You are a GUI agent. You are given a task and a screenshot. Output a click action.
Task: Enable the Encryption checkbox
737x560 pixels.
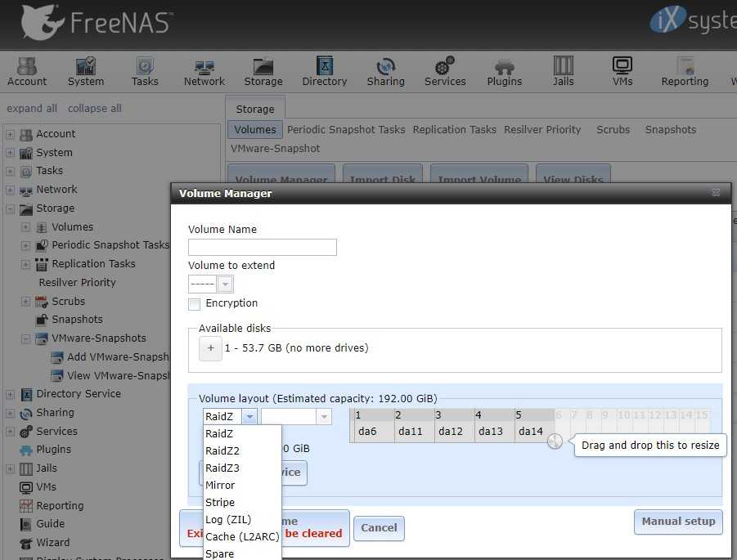pyautogui.click(x=194, y=304)
